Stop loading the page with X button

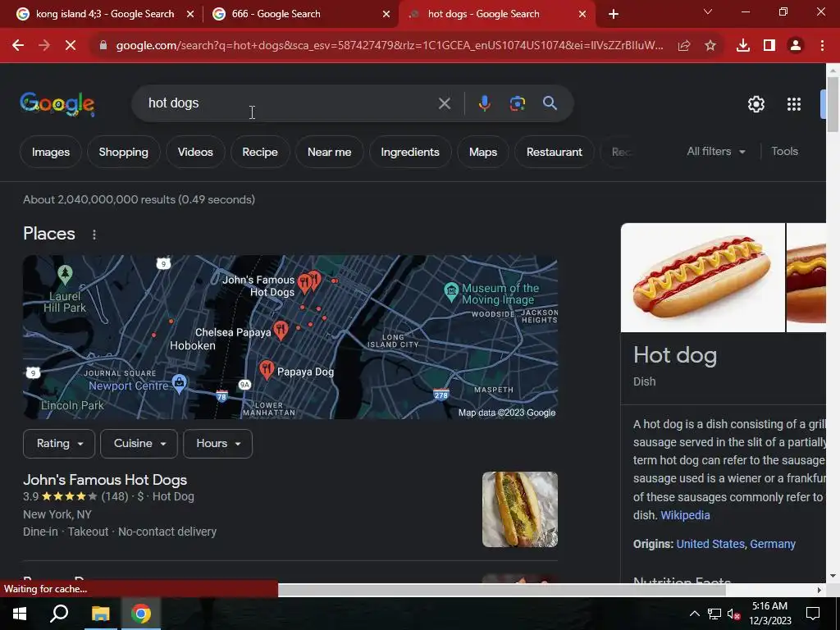coord(71,46)
